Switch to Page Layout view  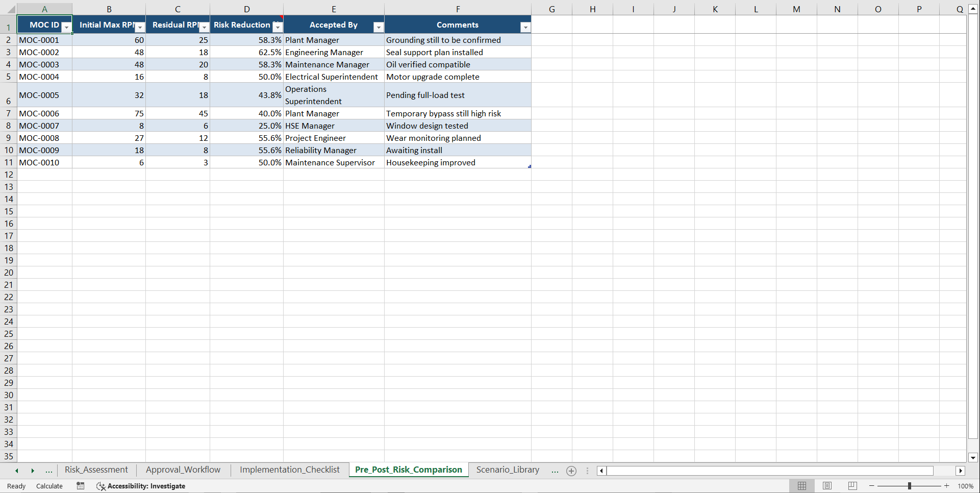point(827,486)
